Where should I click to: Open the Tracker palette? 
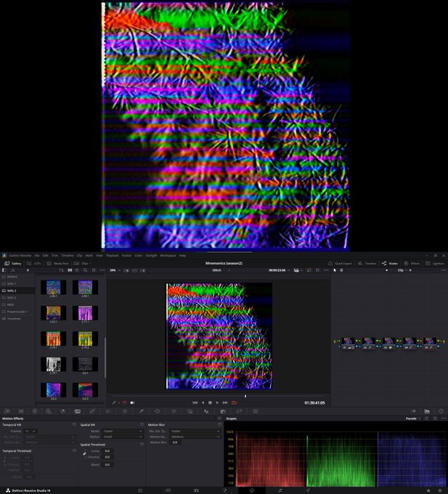[x=174, y=411]
